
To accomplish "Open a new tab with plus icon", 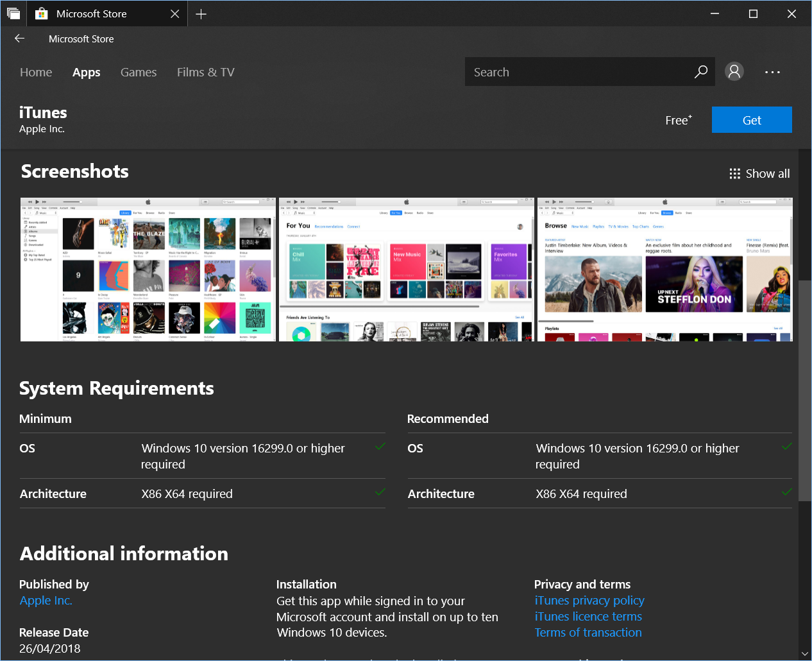I will point(201,14).
